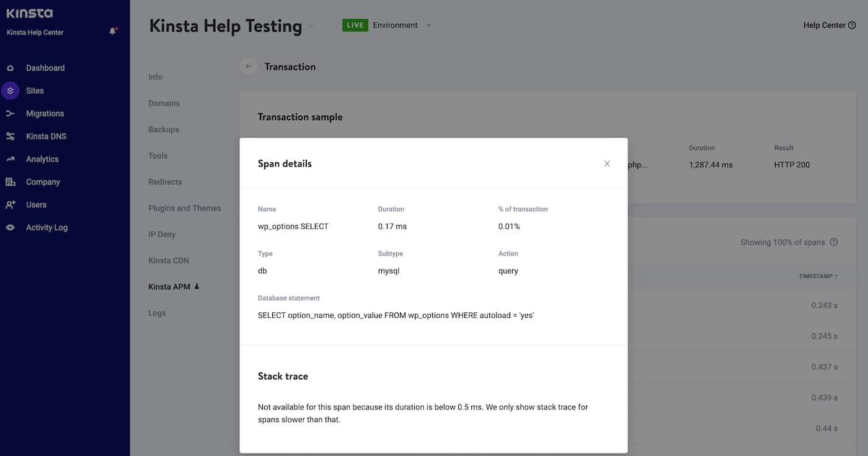Select the Logs tab
This screenshot has height=456, width=868.
coord(157,313)
